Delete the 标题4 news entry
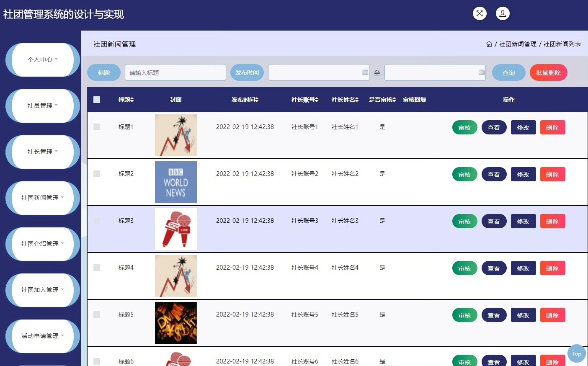The width and height of the screenshot is (588, 366). 553,268
